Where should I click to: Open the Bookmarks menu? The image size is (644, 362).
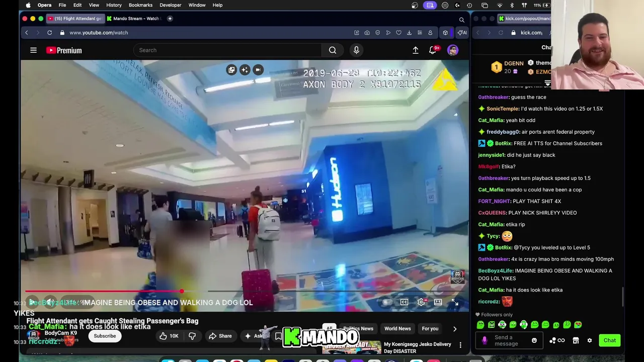140,5
